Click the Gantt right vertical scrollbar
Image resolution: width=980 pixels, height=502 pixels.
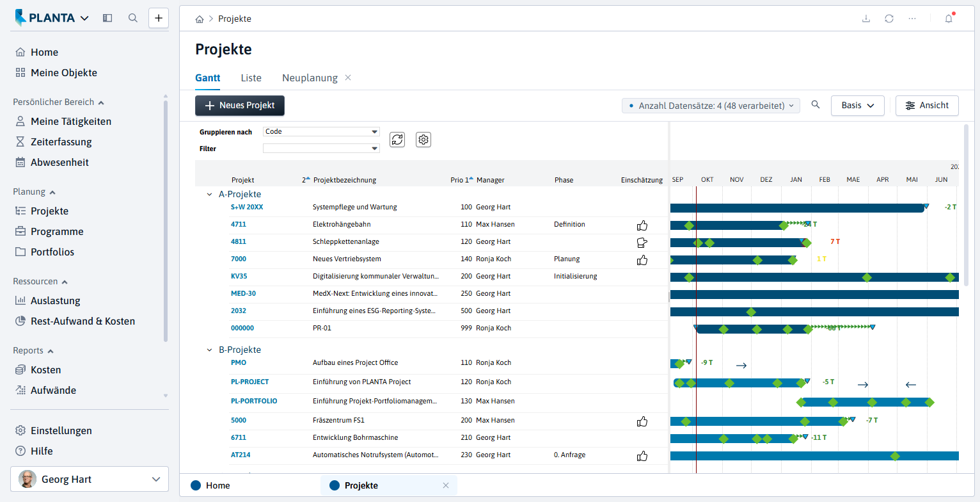click(x=966, y=205)
